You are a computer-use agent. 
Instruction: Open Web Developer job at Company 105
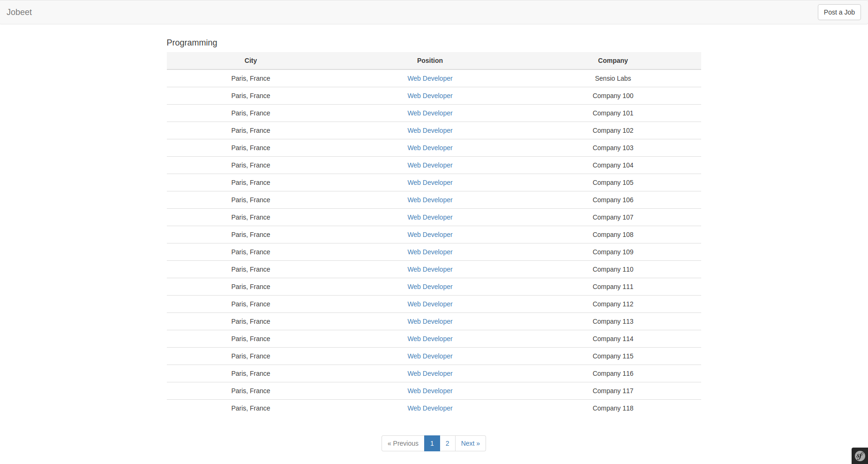click(430, 183)
